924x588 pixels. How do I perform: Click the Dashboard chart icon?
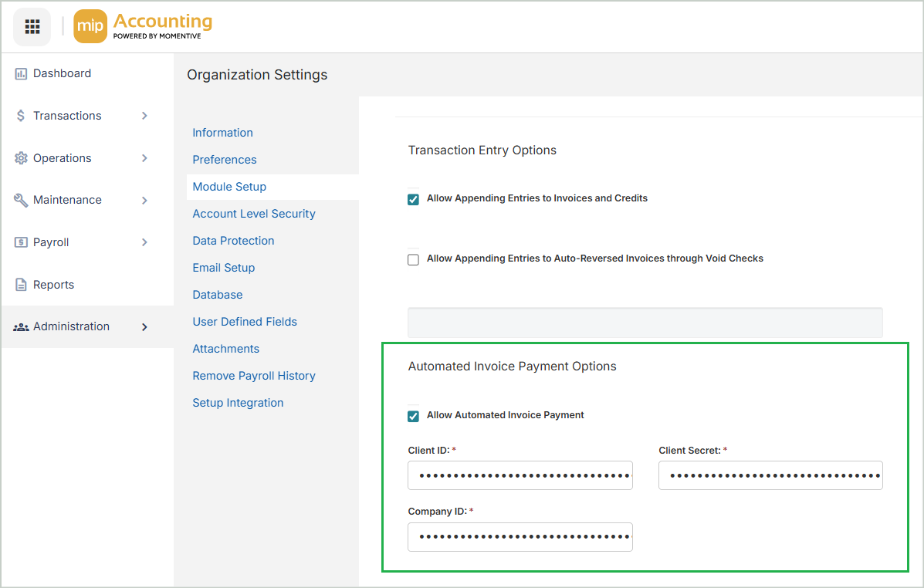21,73
